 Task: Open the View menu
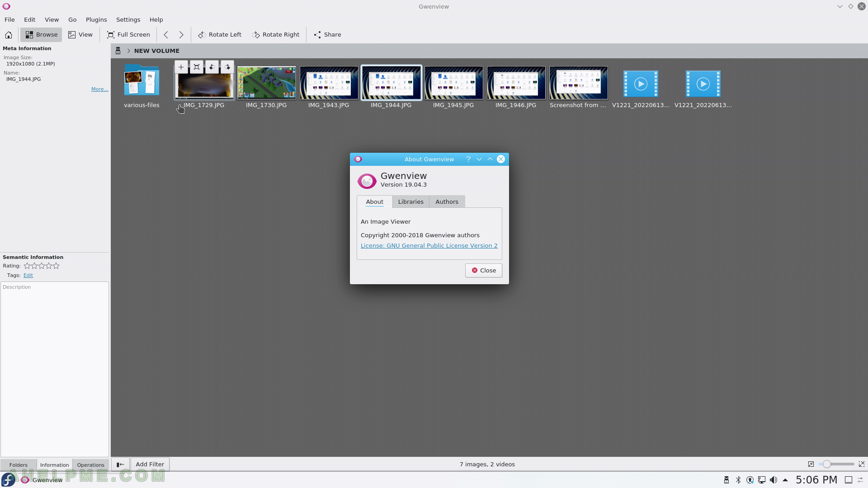pos(52,19)
